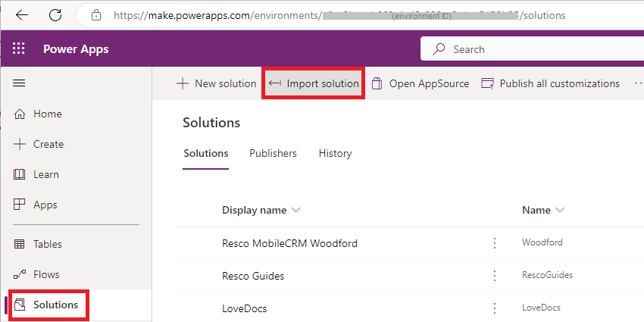Click Import solution in the command bar
The height and width of the screenshot is (322, 644).
coord(314,83)
